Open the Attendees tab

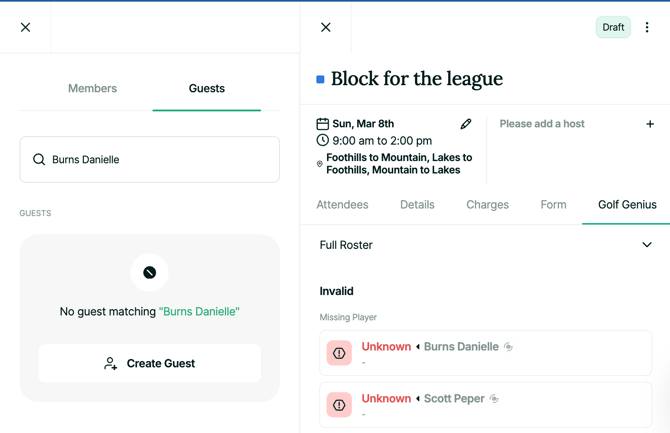(342, 205)
